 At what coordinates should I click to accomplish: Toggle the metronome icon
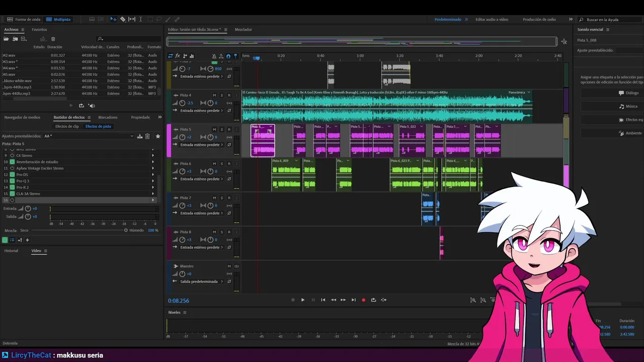pyautogui.click(x=214, y=56)
